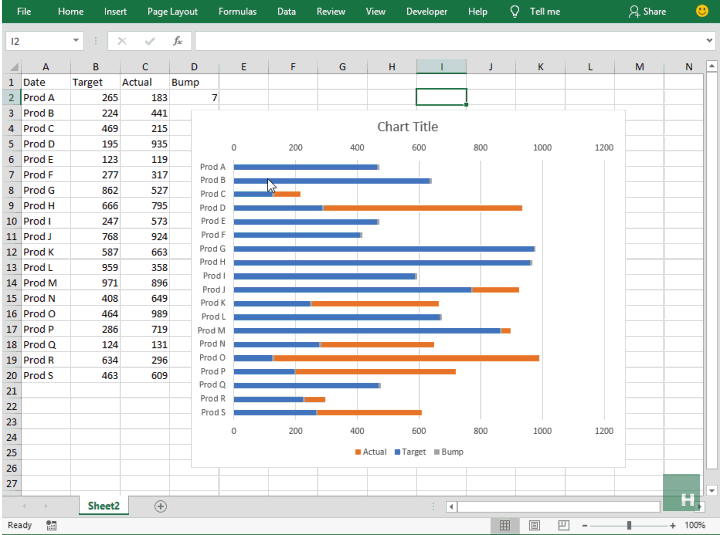Select column D header
This screenshot has width=720, height=535.
194,67
